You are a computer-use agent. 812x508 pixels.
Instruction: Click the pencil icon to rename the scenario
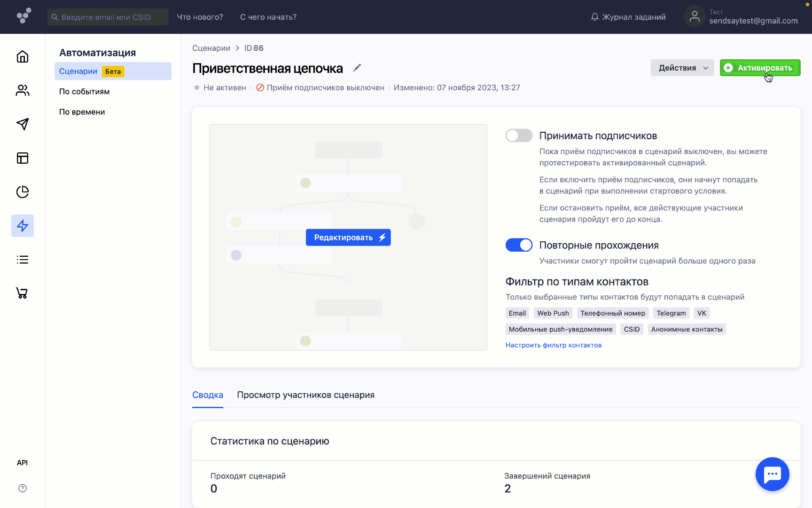click(357, 68)
